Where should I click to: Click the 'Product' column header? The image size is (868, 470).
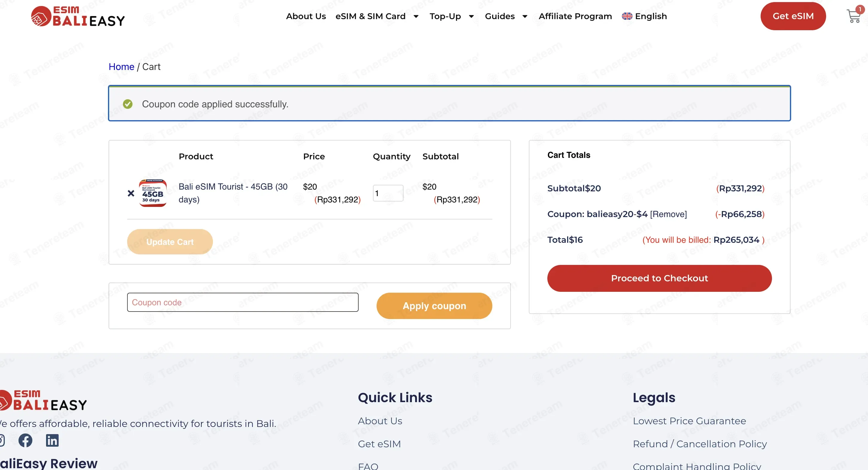point(196,156)
